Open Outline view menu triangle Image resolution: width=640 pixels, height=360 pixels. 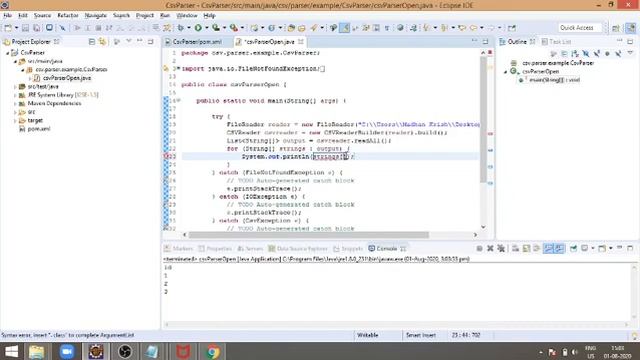[x=630, y=53]
